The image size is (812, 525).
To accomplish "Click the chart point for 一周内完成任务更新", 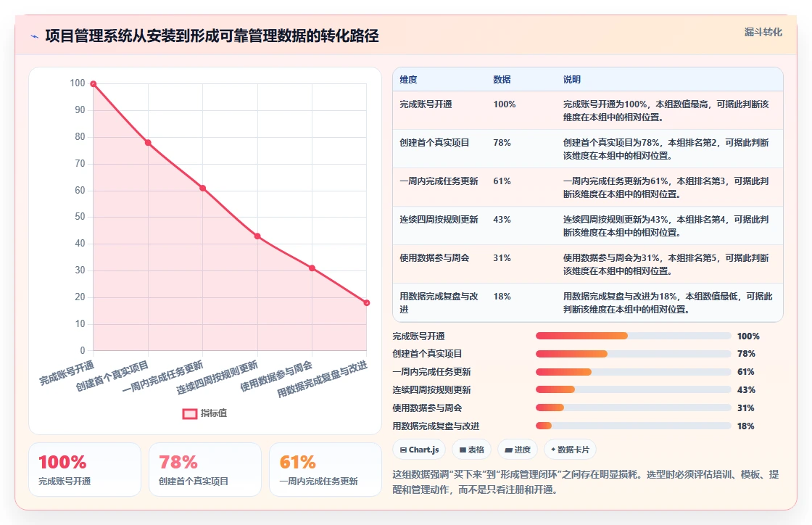I will click(x=202, y=188).
